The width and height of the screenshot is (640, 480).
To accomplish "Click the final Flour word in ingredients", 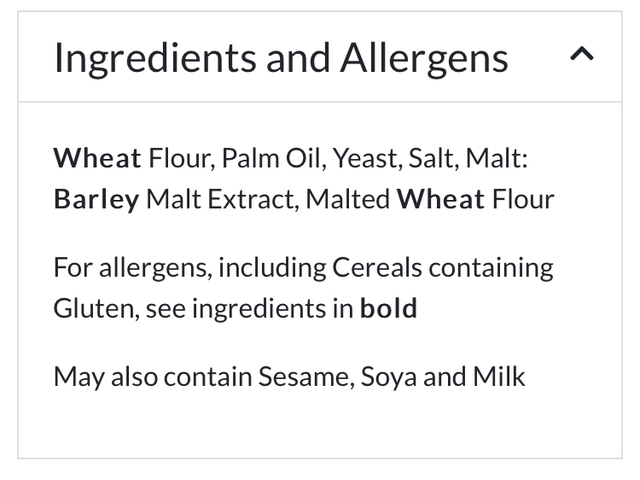I will [x=522, y=199].
